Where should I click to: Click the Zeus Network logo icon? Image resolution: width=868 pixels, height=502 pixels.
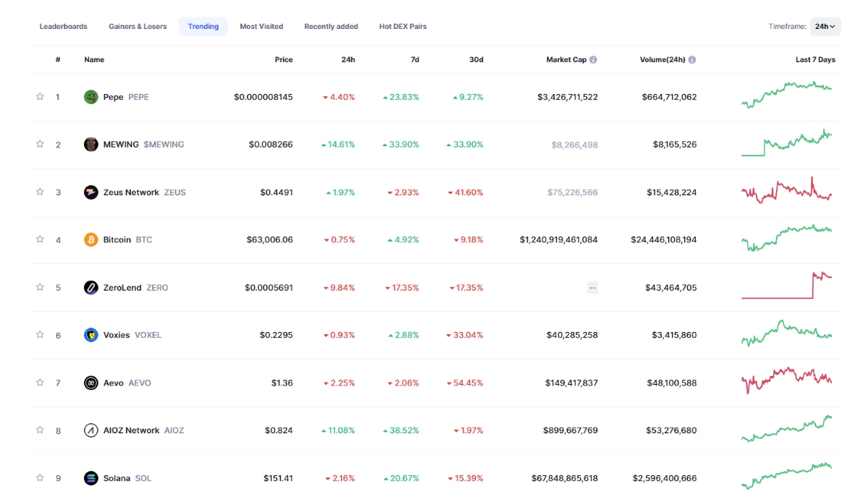[91, 192]
